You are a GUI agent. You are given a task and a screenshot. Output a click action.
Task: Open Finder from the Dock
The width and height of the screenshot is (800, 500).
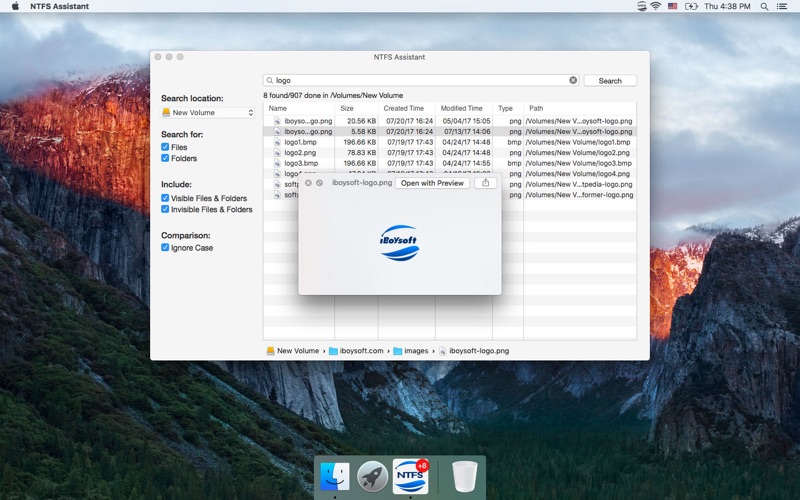click(335, 477)
